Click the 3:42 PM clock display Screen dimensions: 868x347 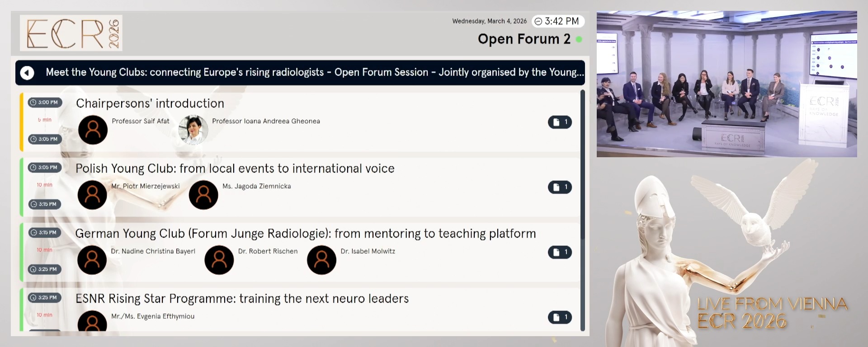558,21
